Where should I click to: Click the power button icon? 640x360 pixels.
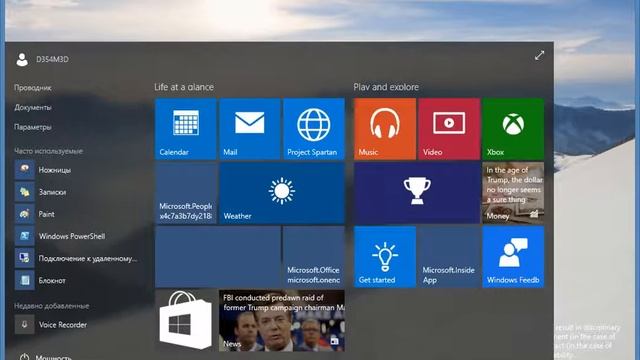24,357
